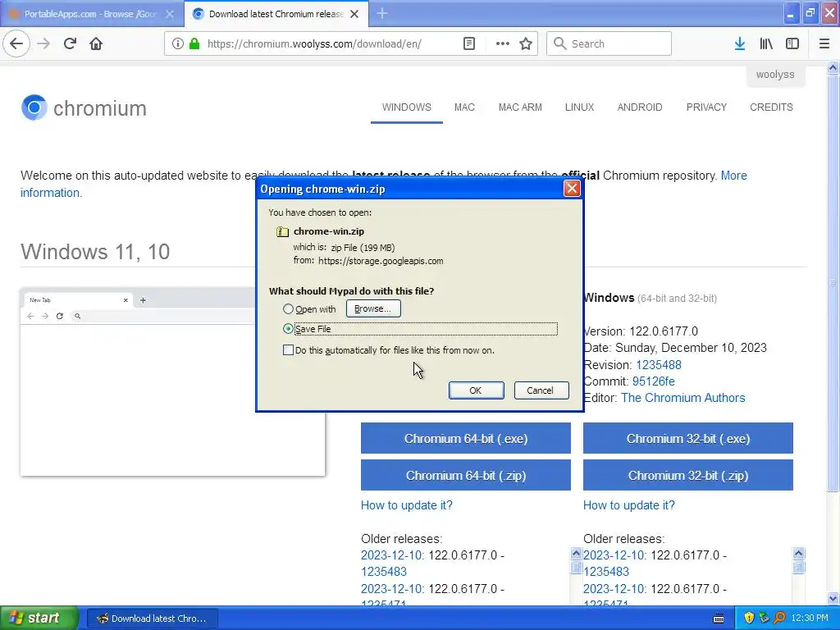Focus the browser Search field
This screenshot has height=630, width=840.
pos(609,43)
